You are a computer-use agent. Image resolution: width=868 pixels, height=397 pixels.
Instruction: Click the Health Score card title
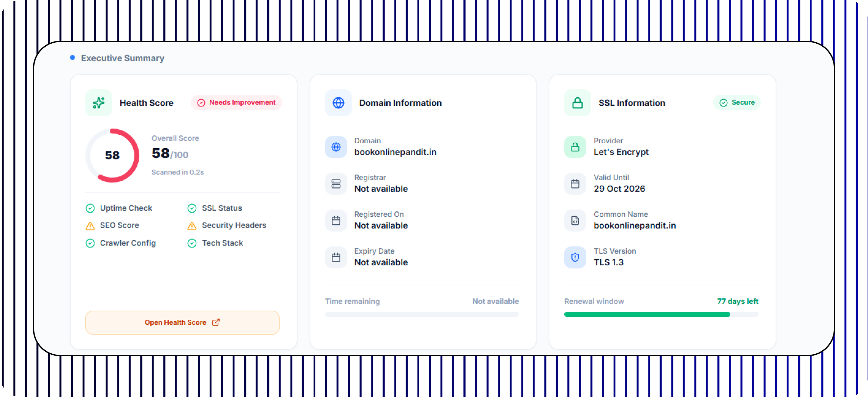pos(147,103)
